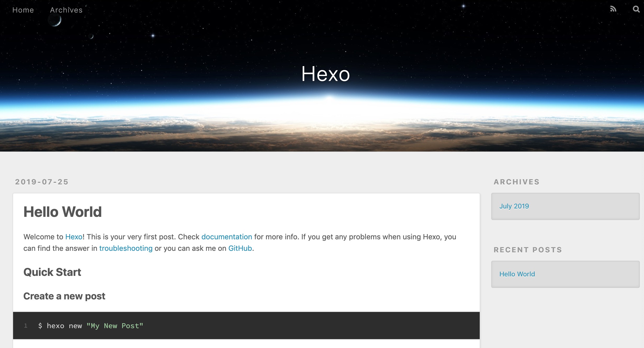Open the Archives navigation menu item
The height and width of the screenshot is (348, 644).
tap(66, 10)
